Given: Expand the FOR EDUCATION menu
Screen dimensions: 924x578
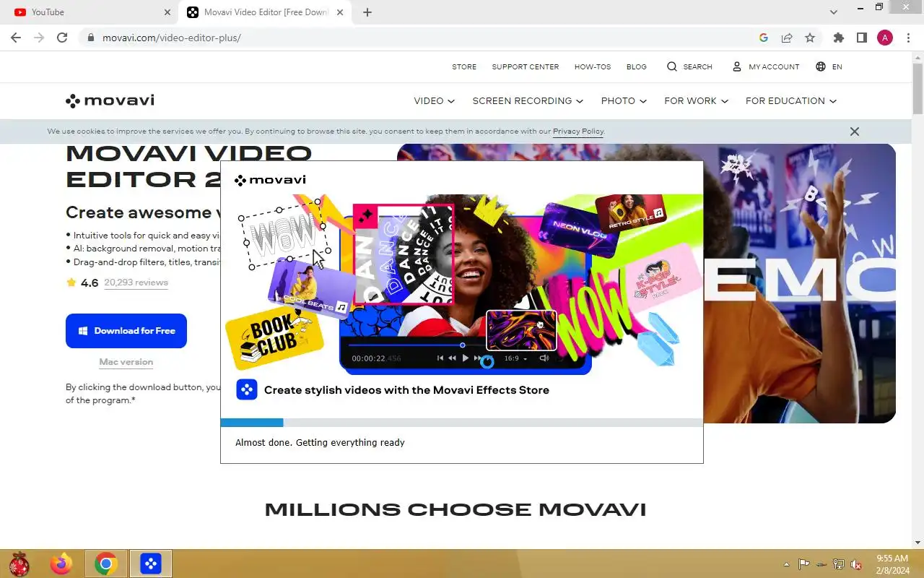Looking at the screenshot, I should click(790, 100).
